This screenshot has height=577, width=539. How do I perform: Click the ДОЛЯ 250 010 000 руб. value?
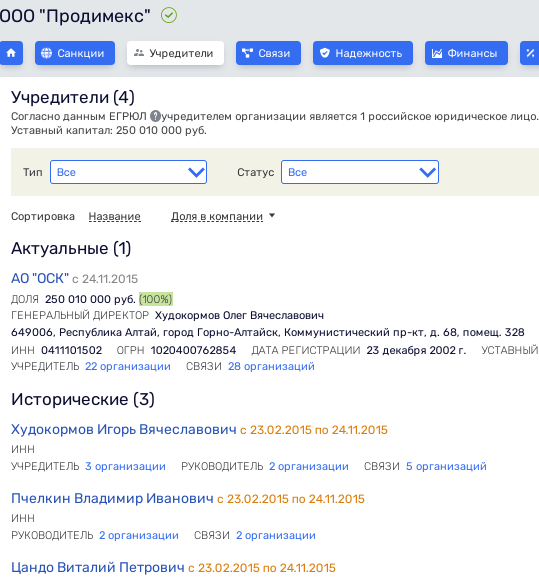[90, 299]
